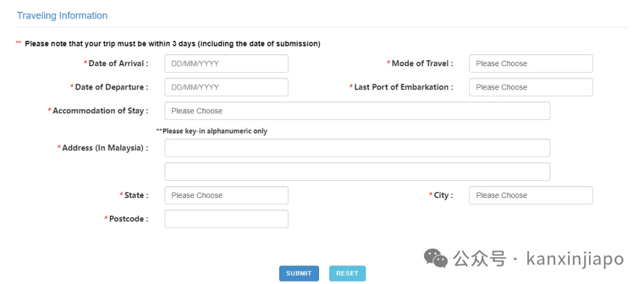644x284 pixels.
Task: Click the alphanumeric only hint text
Action: [212, 131]
